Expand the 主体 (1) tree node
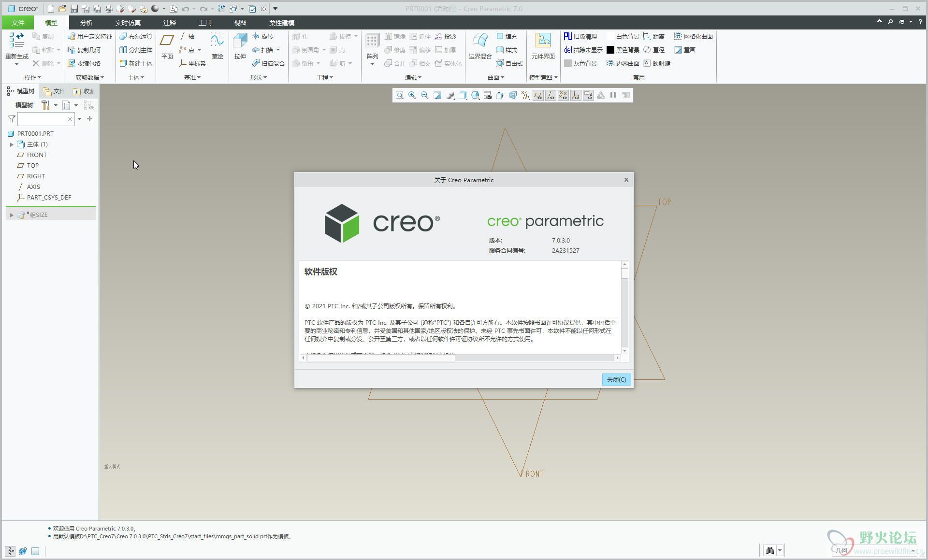Viewport: 928px width, 560px height. 12,144
